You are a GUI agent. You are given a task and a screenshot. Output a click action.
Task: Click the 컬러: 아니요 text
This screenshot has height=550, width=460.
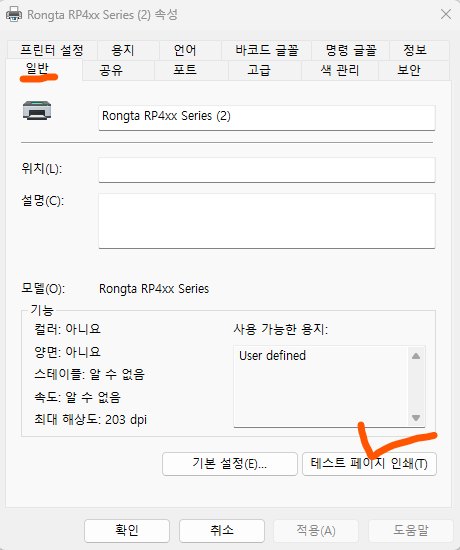[x=67, y=329]
